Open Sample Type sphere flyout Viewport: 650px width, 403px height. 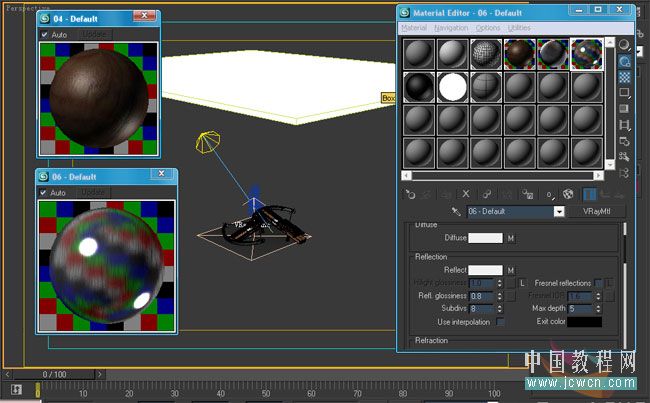[x=624, y=45]
